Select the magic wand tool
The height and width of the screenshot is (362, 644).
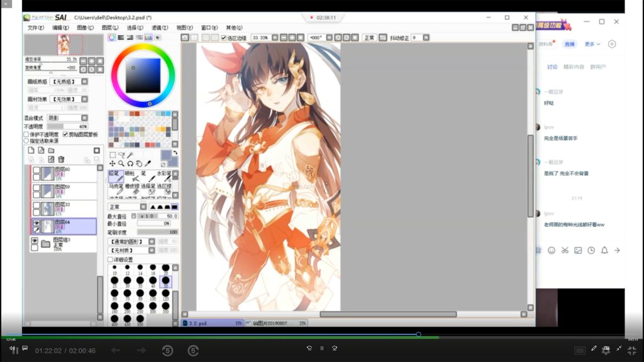coord(130,155)
